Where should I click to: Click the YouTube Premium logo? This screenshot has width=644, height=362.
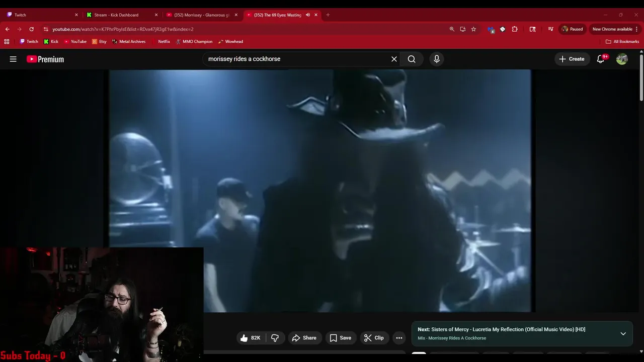coord(45,59)
